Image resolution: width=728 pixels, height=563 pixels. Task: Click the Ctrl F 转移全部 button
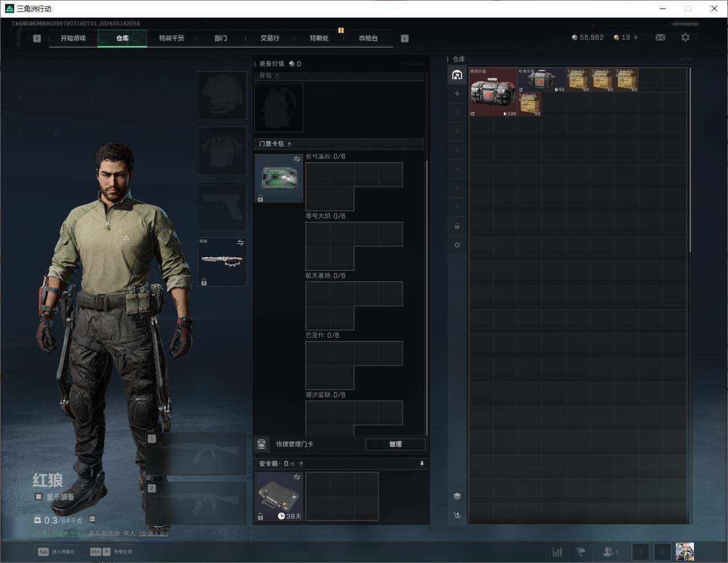click(x=111, y=552)
